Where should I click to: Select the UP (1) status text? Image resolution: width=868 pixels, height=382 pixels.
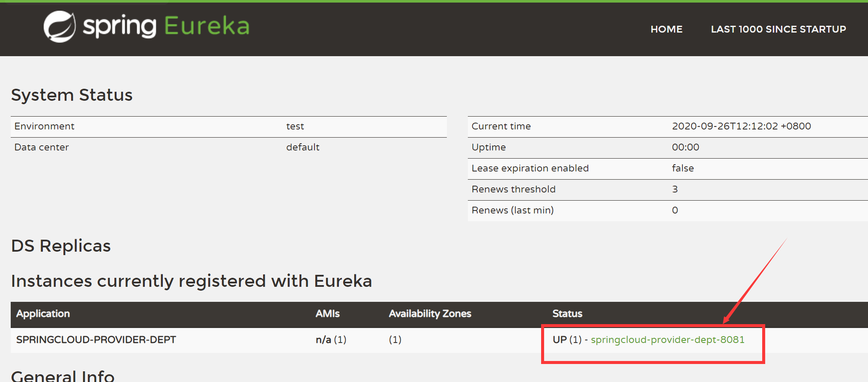(567, 340)
